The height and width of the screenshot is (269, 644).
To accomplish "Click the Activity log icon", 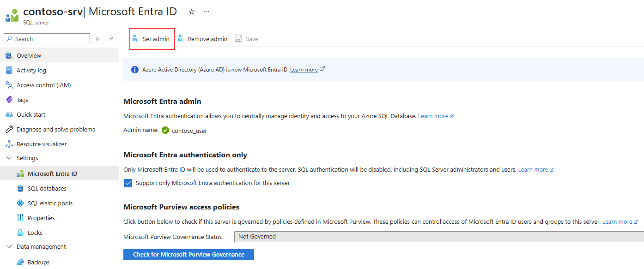I will (8, 70).
